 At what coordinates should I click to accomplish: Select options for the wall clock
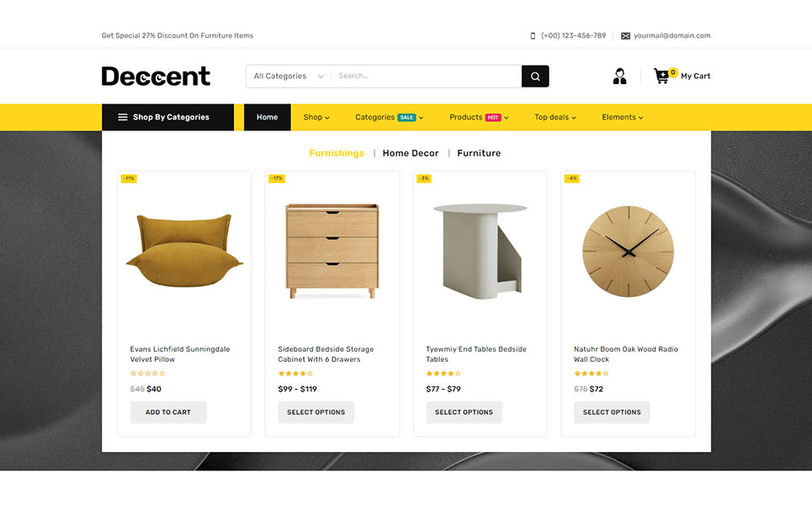[x=612, y=412]
